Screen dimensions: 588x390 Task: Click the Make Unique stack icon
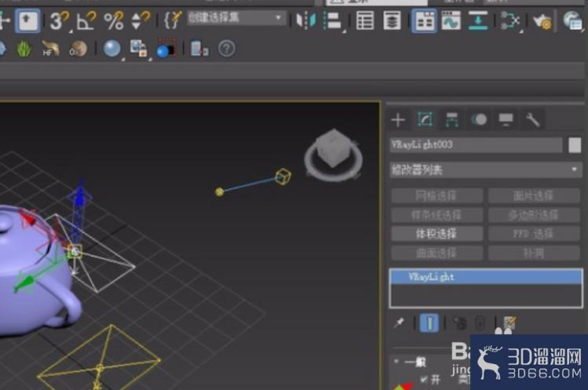tap(459, 323)
